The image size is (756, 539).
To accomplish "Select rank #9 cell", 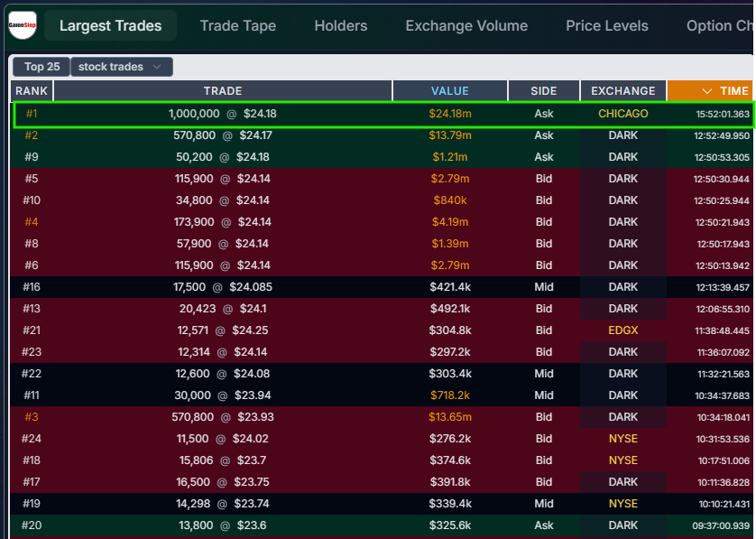I will click(32, 157).
